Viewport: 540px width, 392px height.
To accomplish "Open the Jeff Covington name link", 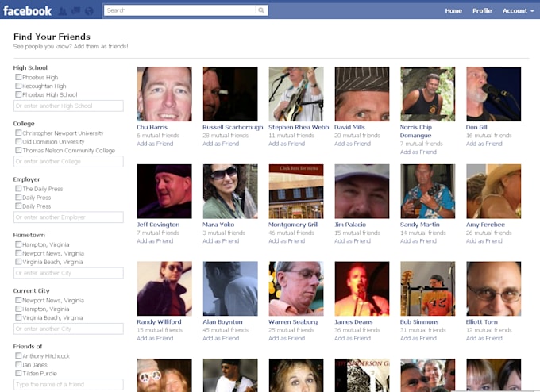I will click(x=158, y=225).
